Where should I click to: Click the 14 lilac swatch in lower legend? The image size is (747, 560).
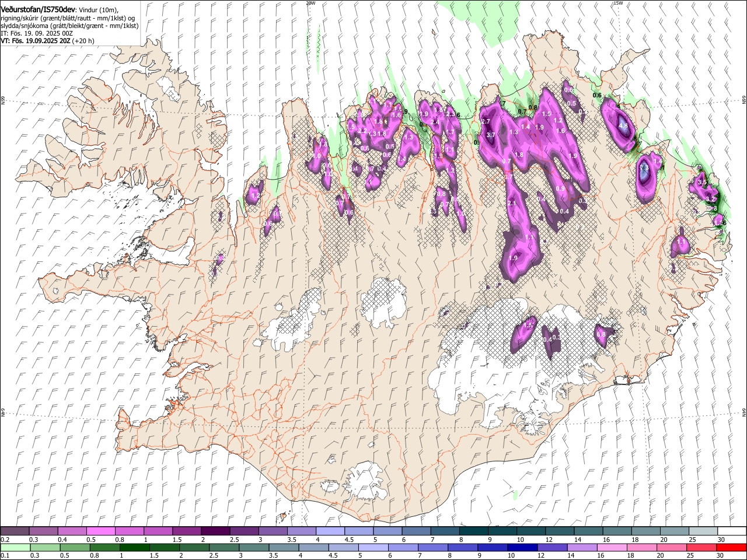tap(582, 547)
